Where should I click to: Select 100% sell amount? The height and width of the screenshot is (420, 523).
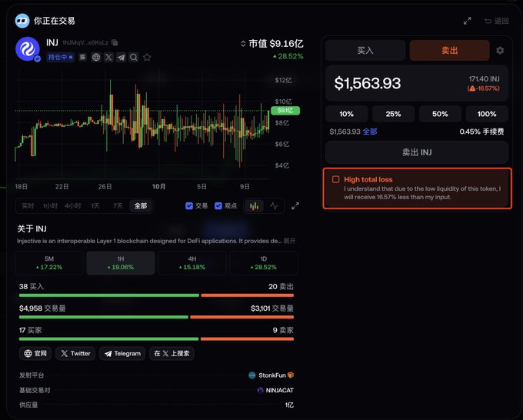[487, 114]
